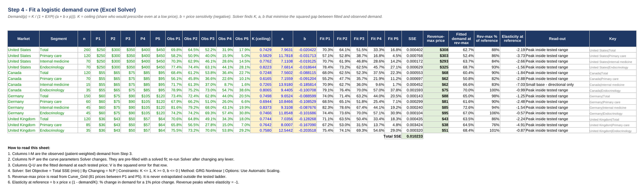The height and width of the screenshot is (192, 644).
Task: Select the rev-max percentage 106%
Action: click(487, 114)
